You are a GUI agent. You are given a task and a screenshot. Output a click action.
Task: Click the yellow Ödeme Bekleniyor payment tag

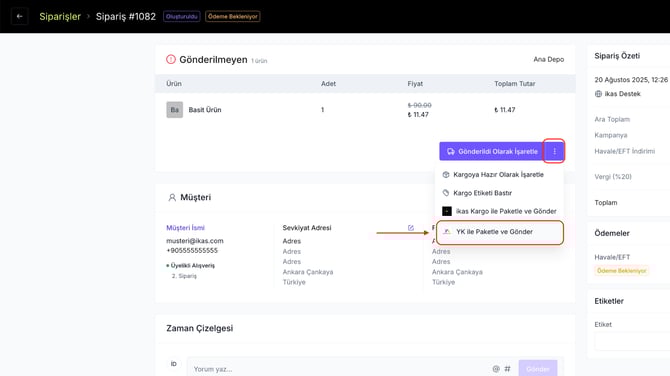(x=621, y=270)
